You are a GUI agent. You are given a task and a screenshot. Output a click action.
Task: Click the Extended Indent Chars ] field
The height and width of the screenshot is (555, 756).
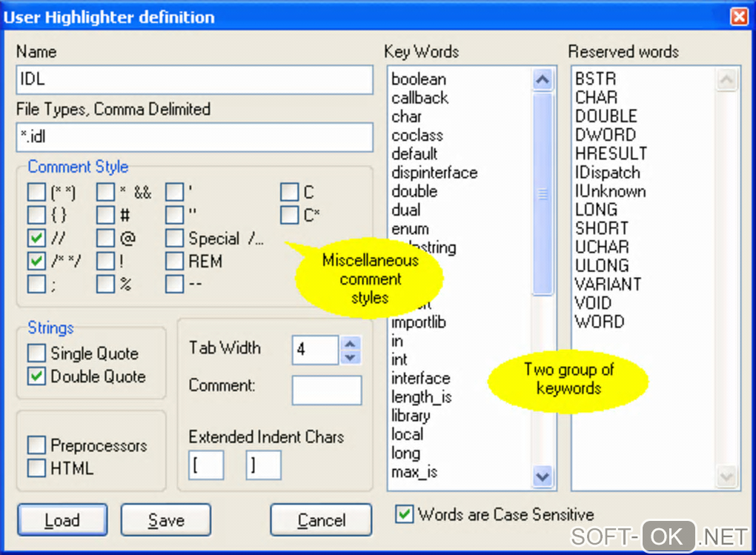[263, 465]
